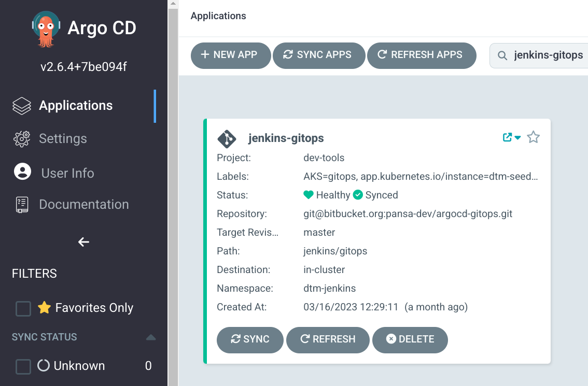Screen dimensions: 588x386
Task: Click the target revision value master
Action: point(319,232)
